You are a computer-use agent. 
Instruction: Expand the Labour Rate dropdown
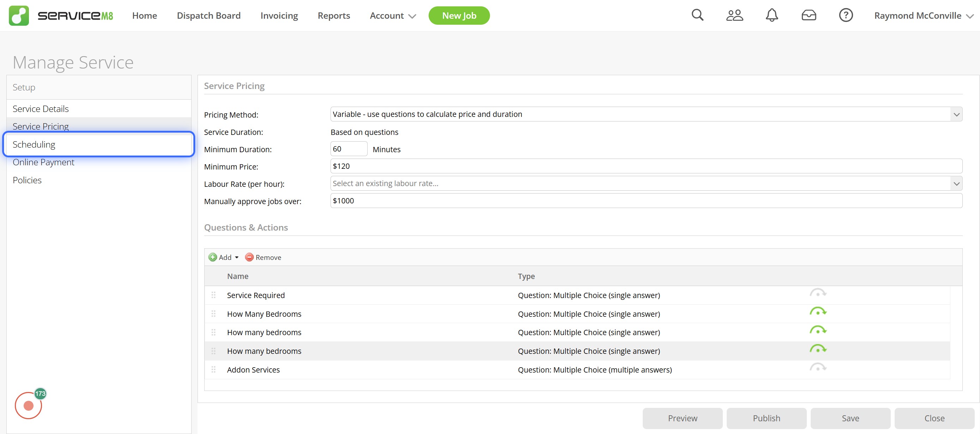point(956,184)
